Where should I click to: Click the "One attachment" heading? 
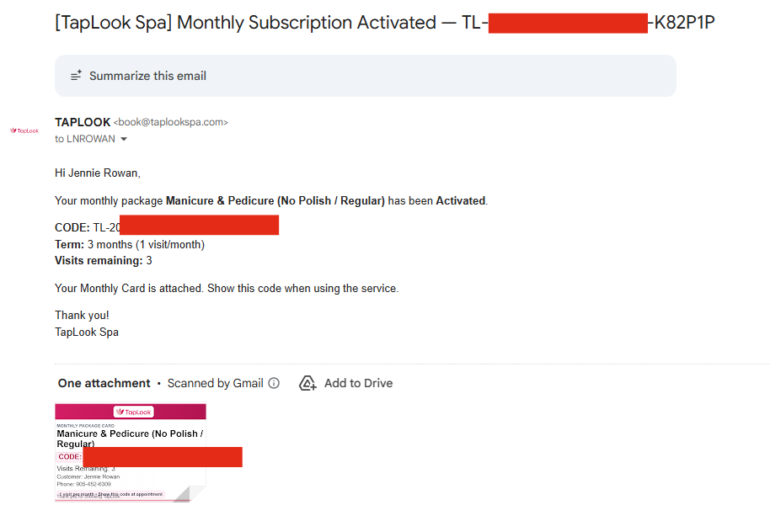point(104,383)
